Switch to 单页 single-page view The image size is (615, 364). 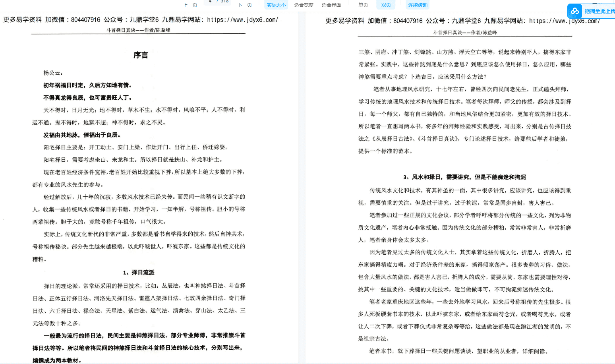[363, 5]
